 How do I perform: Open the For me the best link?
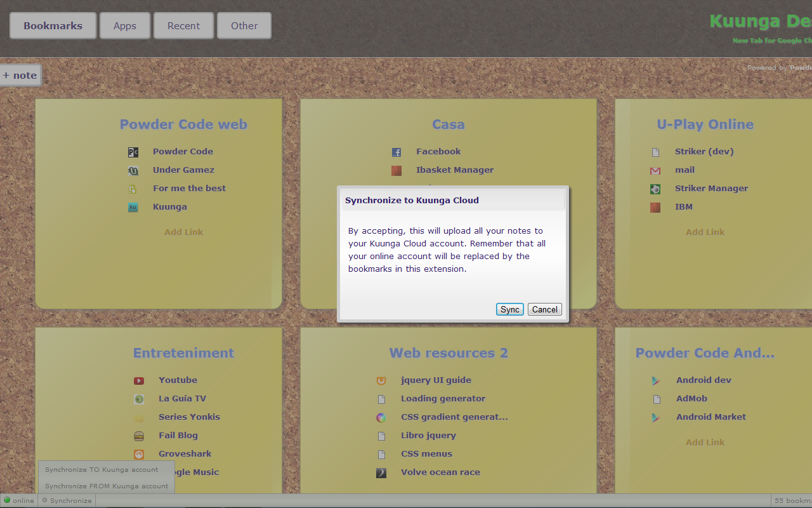tap(189, 189)
